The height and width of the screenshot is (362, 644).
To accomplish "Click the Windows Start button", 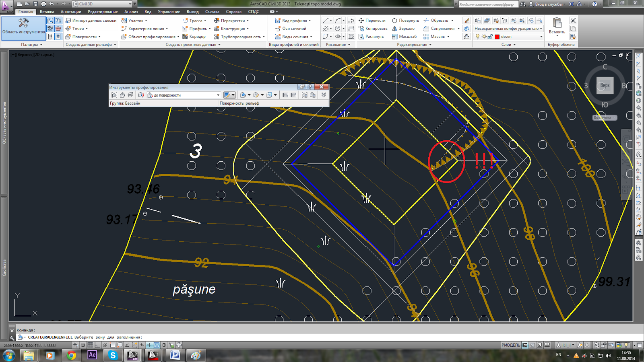I will (x=9, y=355).
